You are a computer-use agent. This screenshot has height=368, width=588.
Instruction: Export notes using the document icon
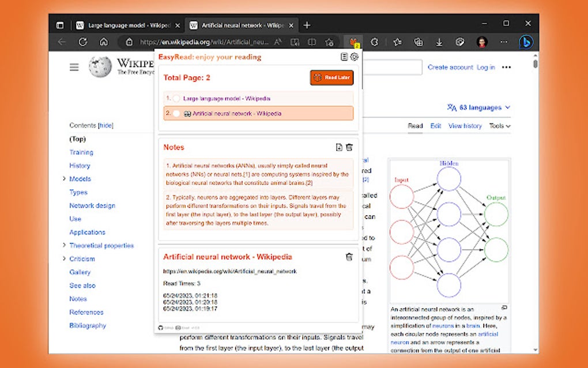pos(339,147)
